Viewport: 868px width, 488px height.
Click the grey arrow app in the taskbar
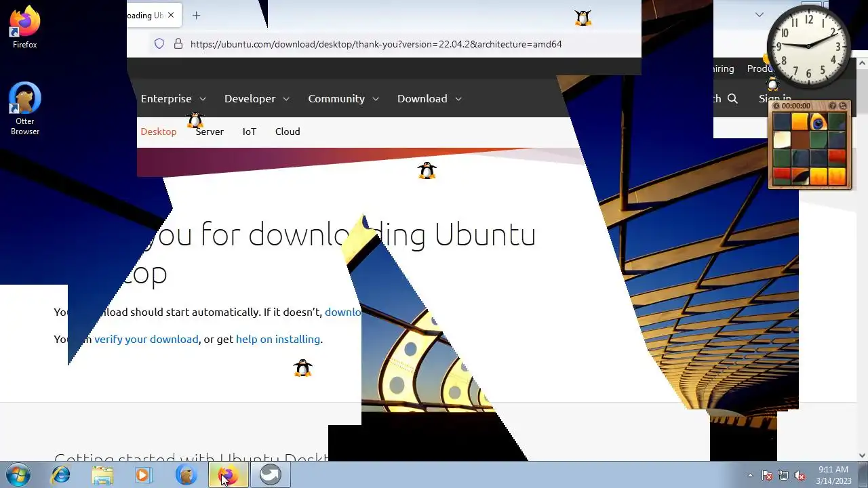tap(271, 475)
